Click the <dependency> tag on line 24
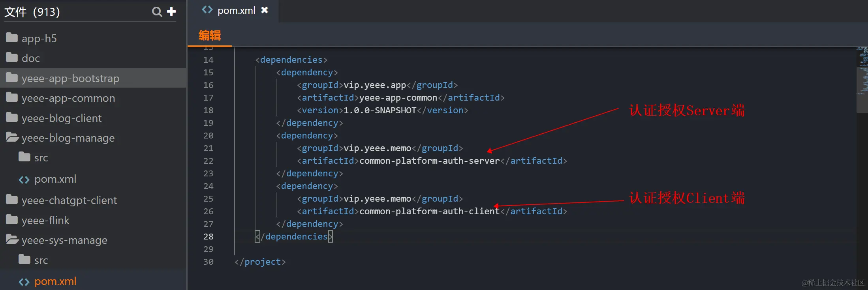The width and height of the screenshot is (868, 290). pos(307,186)
